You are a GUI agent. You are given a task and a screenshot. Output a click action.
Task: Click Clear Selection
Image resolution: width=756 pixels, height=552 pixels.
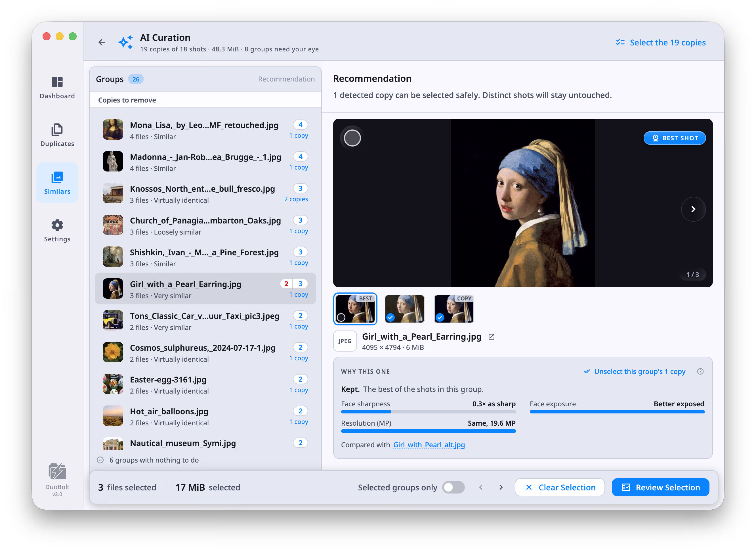coord(560,487)
